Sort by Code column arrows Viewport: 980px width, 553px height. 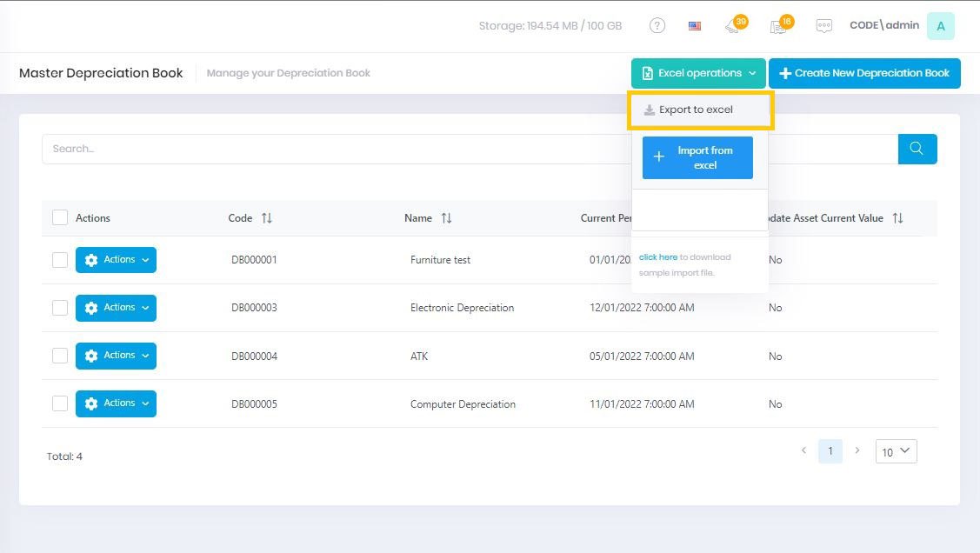267,218
